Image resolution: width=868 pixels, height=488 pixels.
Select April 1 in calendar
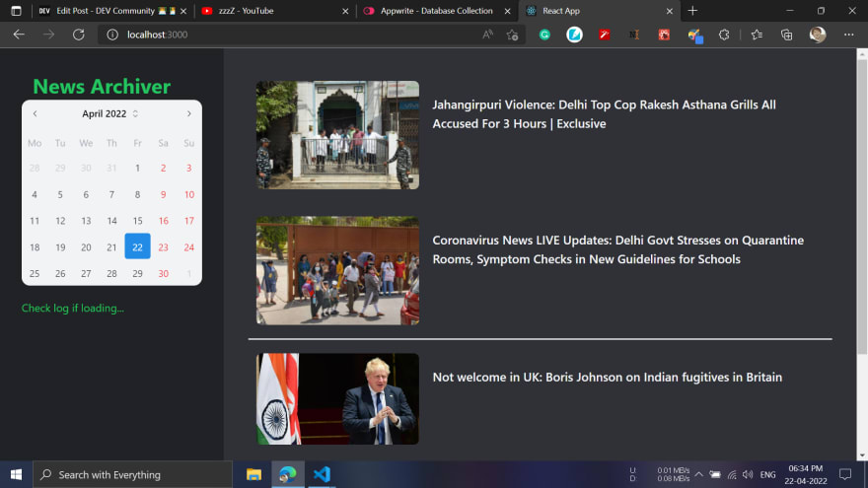(x=137, y=168)
